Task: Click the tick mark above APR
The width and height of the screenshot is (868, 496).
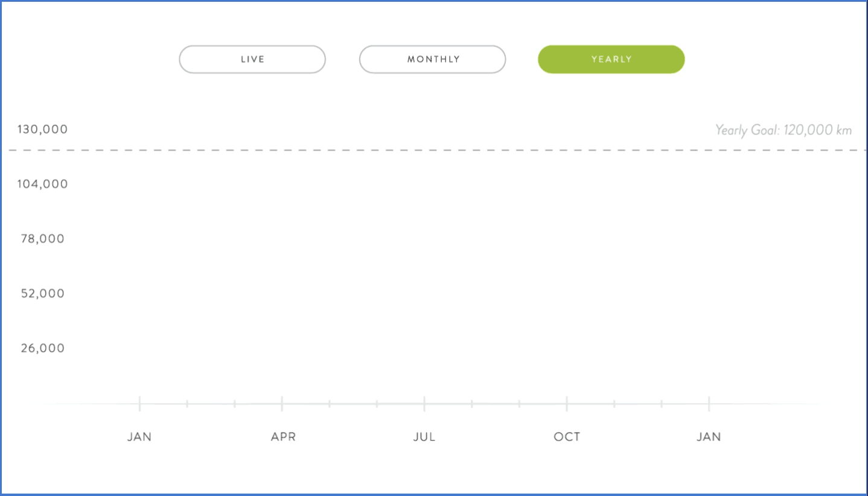Action: click(282, 404)
